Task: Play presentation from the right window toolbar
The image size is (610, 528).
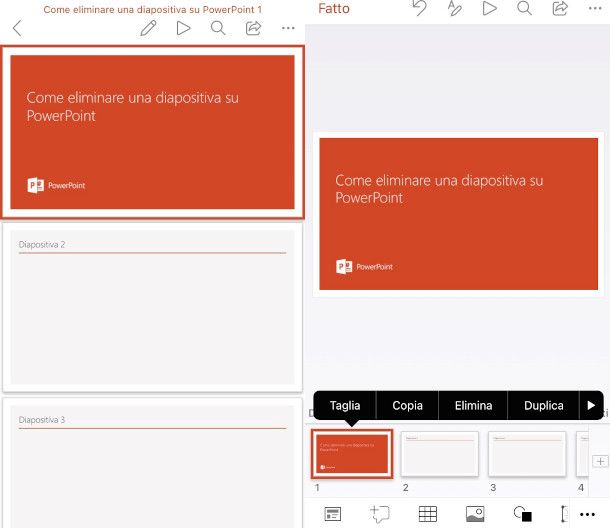Action: coord(489,8)
